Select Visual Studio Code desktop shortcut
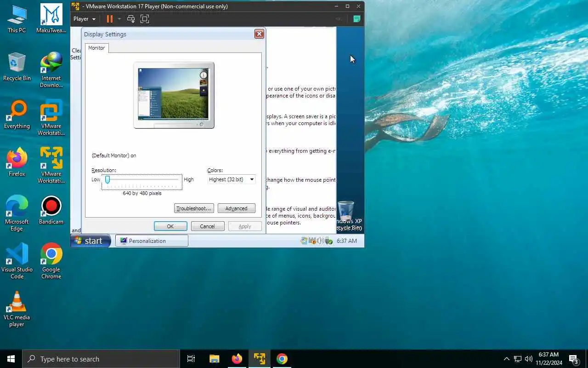 pyautogui.click(x=17, y=262)
